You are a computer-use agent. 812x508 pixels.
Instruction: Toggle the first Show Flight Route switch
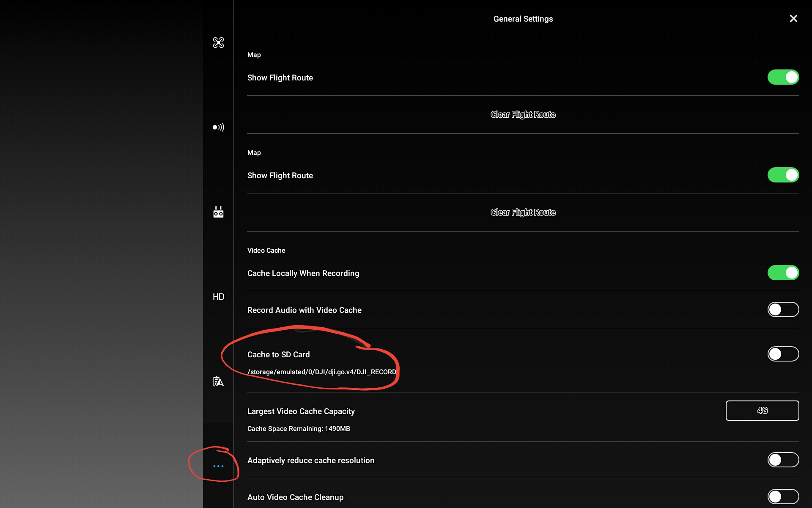783,77
